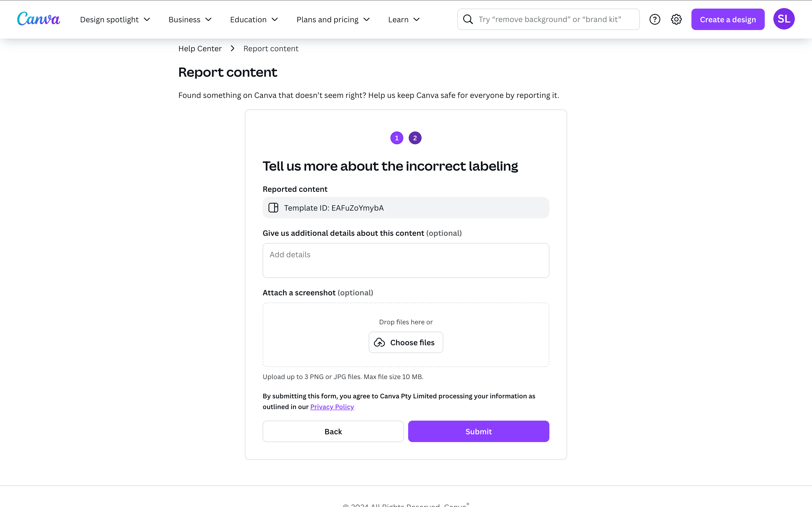Open the help question mark icon
The width and height of the screenshot is (812, 507).
pyautogui.click(x=655, y=19)
